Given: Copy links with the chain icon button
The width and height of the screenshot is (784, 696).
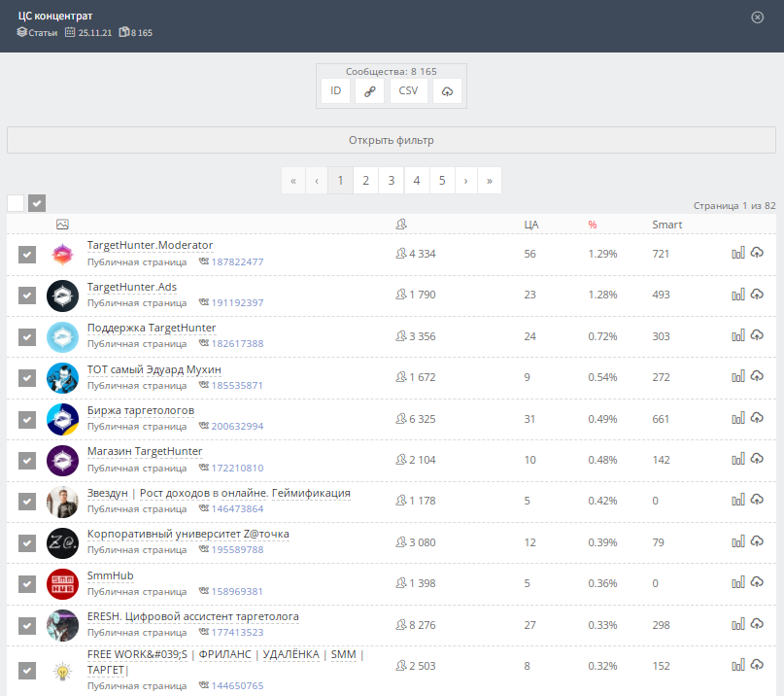Looking at the screenshot, I should [369, 91].
